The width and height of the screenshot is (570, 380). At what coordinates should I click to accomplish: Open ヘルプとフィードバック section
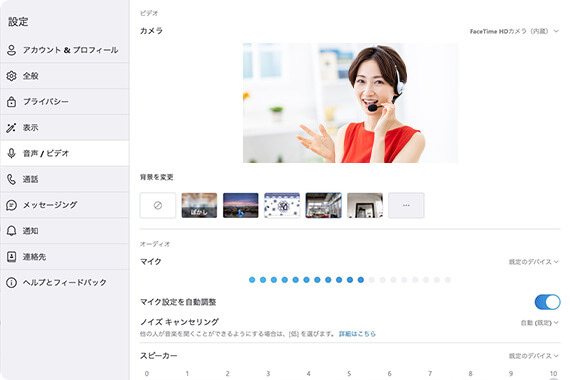click(65, 283)
